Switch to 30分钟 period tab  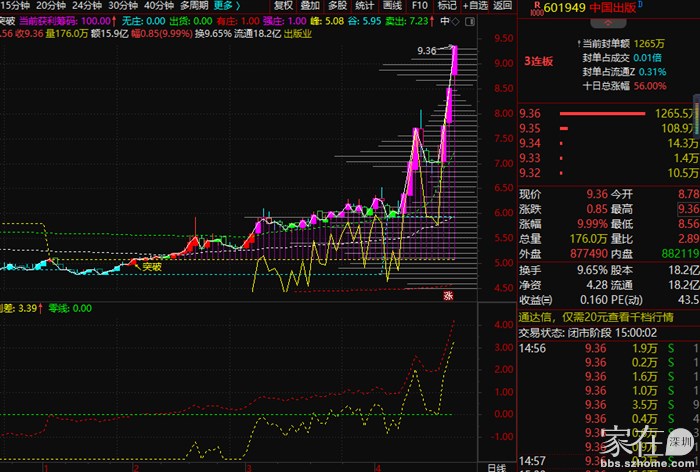pyautogui.click(x=122, y=5)
